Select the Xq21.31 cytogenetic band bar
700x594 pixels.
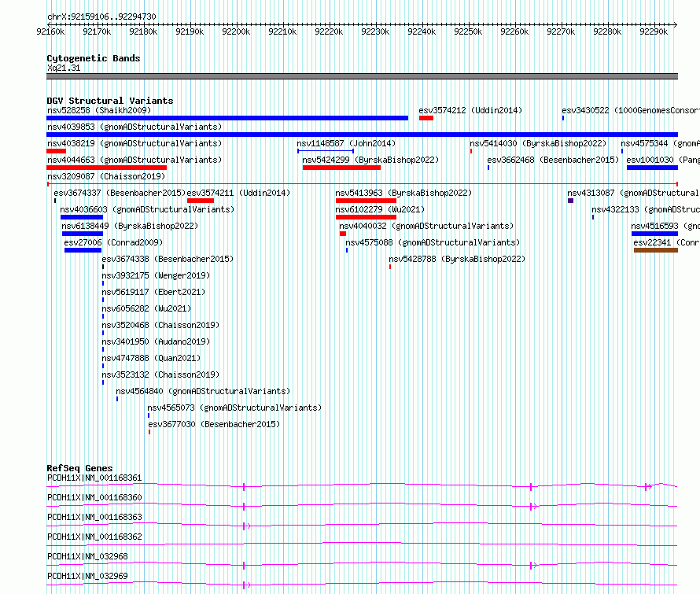362,76
